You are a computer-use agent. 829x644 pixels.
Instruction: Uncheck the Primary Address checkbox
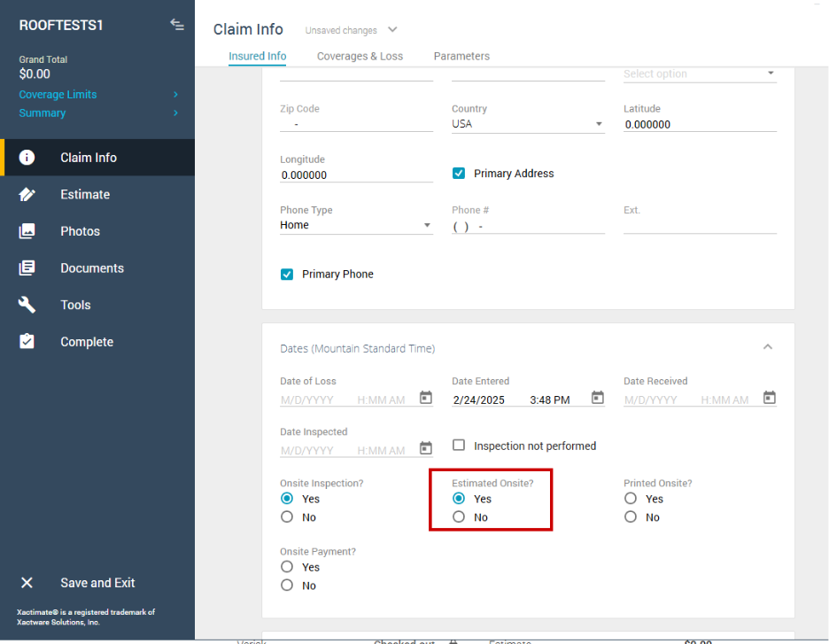pyautogui.click(x=459, y=174)
